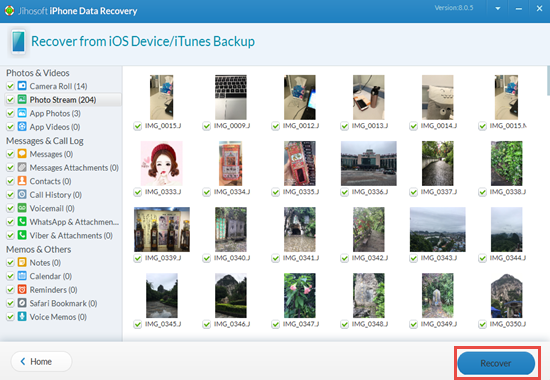550x380 pixels.
Task: Uncheck the IMG_0343 photo checkbox
Action: click(414, 258)
